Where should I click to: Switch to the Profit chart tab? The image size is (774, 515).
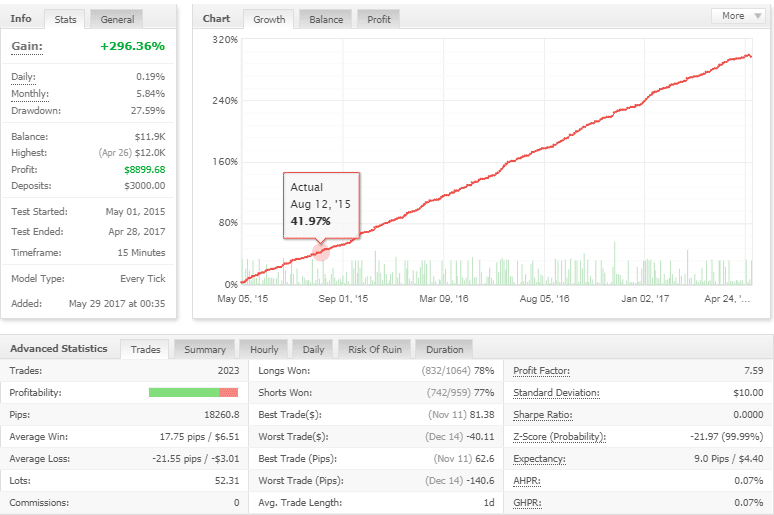[379, 19]
